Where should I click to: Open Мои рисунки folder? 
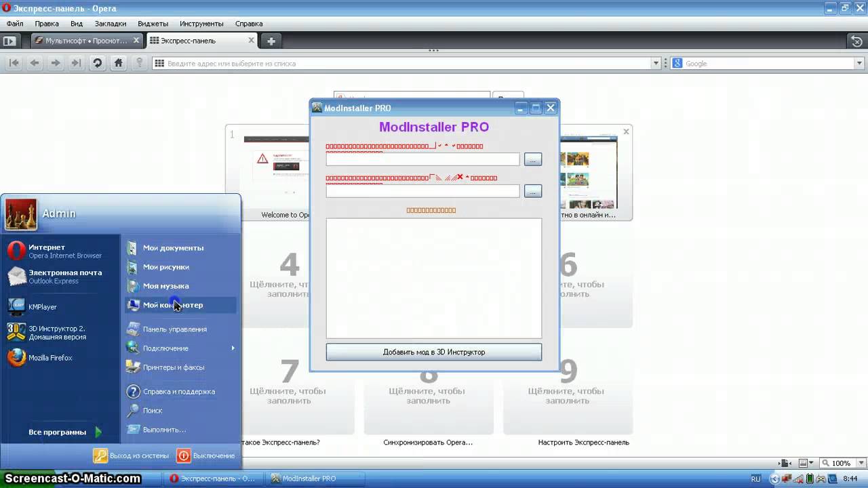point(165,267)
